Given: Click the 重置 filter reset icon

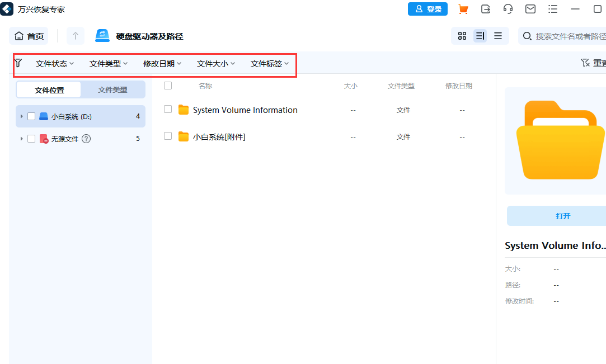Looking at the screenshot, I should tap(585, 63).
